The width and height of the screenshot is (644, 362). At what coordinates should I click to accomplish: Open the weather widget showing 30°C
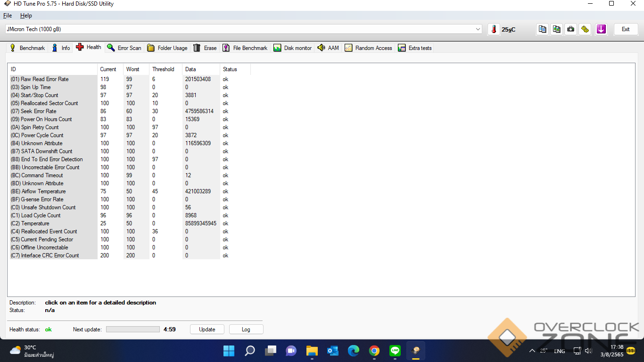tap(32, 351)
